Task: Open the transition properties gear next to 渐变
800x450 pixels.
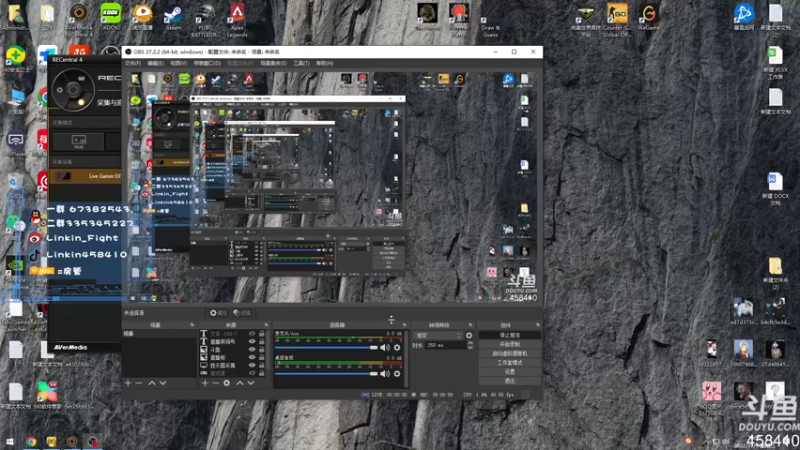Action: point(469,336)
